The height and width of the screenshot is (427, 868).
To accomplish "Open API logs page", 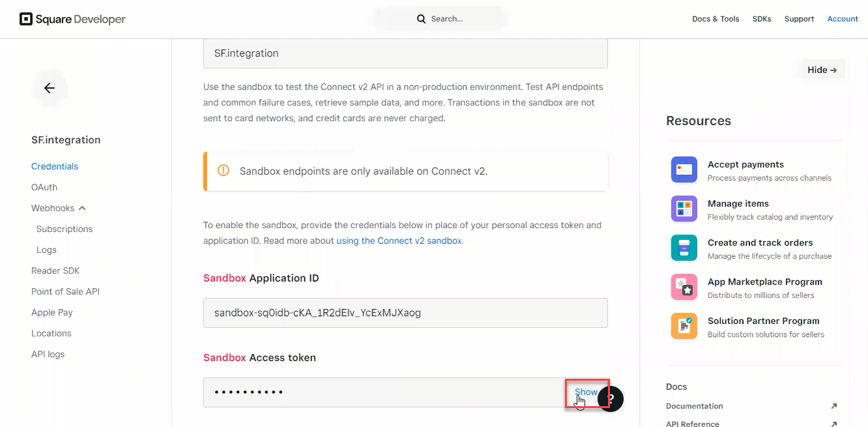I will coord(48,354).
